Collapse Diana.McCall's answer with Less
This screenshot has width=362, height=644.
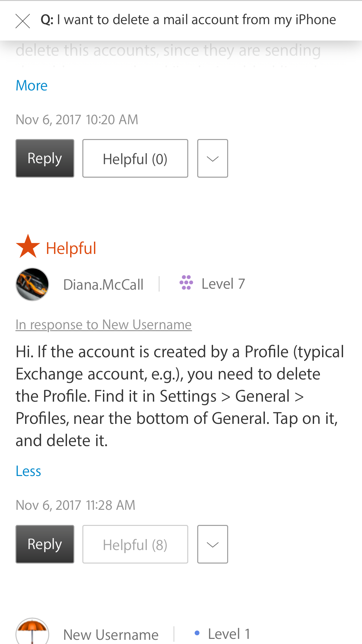pyautogui.click(x=28, y=471)
